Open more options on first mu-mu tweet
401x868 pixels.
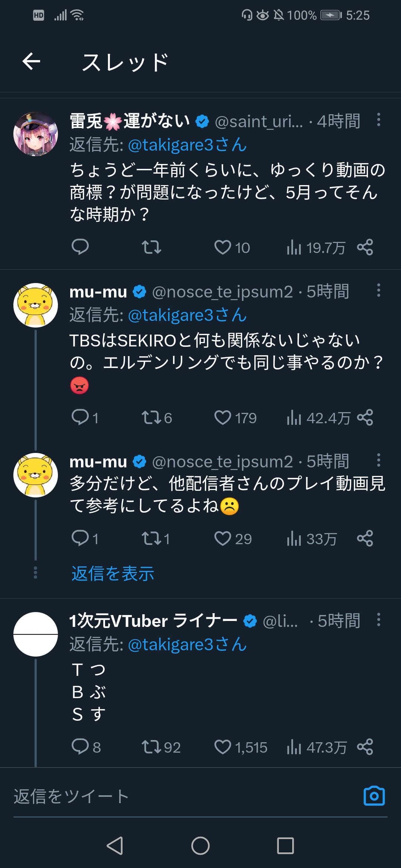coord(378,290)
